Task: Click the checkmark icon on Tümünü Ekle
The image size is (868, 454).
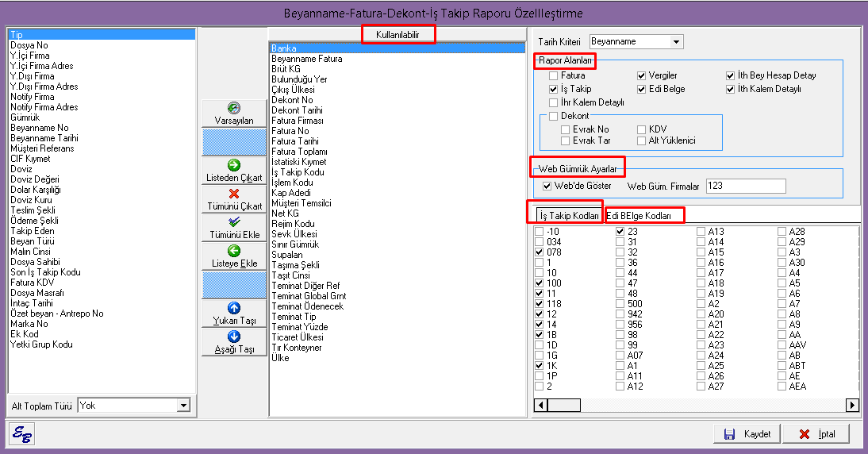Action: [x=234, y=222]
